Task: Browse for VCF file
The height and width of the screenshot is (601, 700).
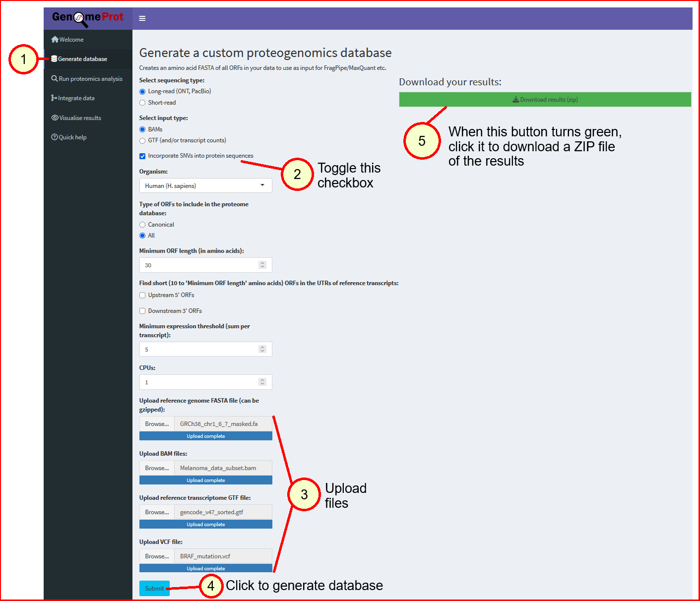Action: (x=157, y=556)
